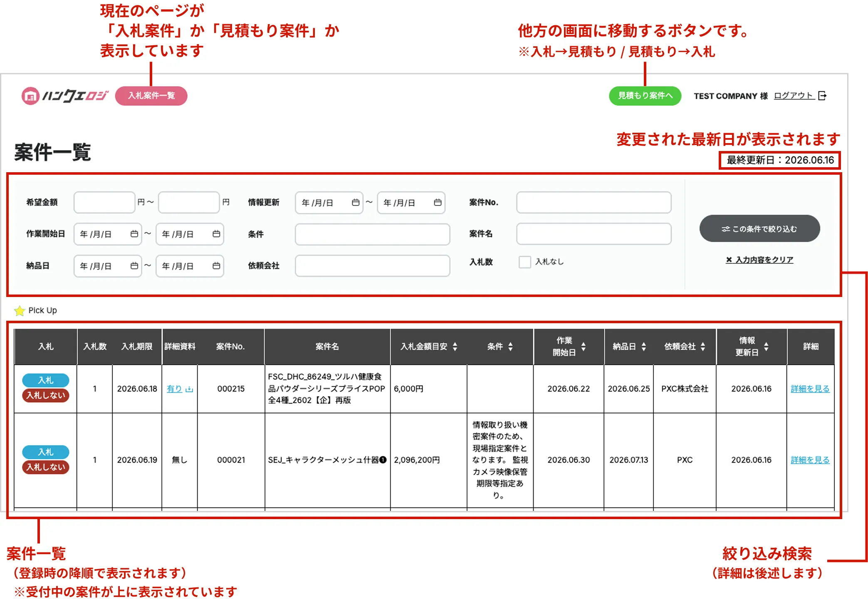868x599 pixels.
Task: Sort by 依頼会社 column arrows
Action: coord(703,347)
